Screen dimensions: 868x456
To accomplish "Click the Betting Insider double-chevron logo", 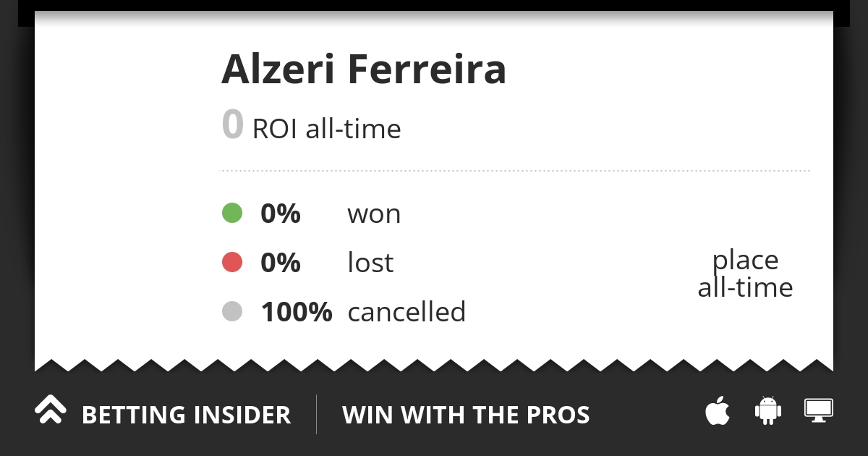I will [51, 410].
